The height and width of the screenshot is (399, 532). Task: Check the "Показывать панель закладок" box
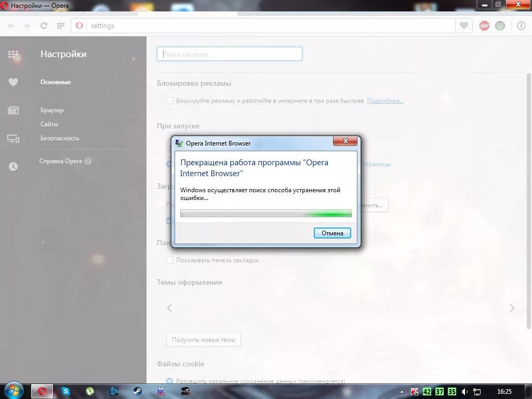(169, 260)
